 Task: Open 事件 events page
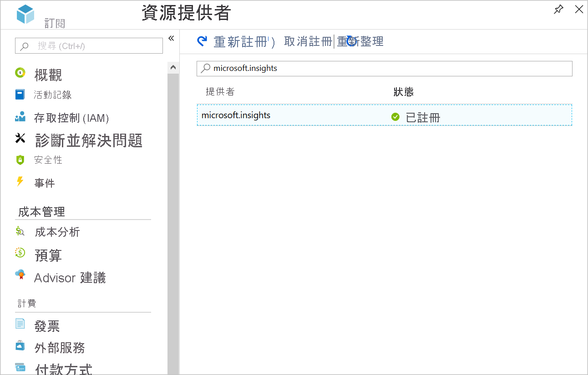coord(45,183)
